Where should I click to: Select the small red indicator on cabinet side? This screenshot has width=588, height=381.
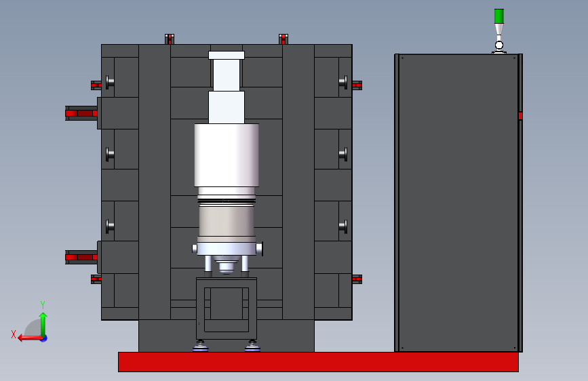coord(520,116)
